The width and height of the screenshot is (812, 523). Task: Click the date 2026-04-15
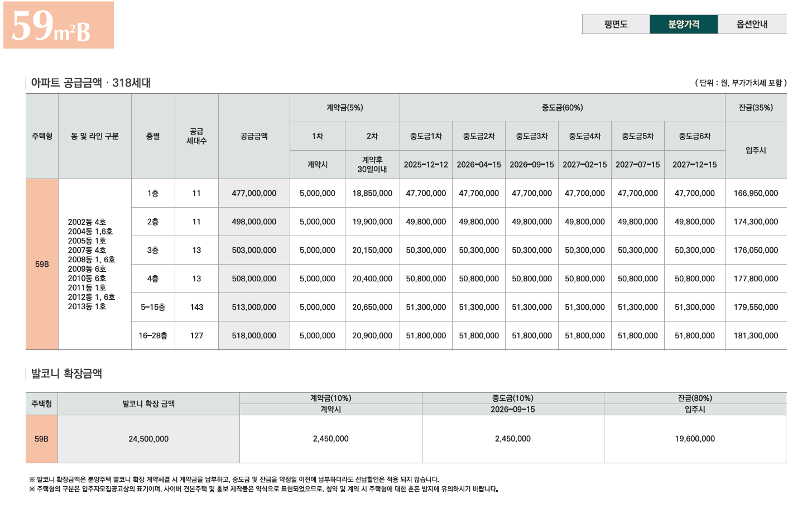tap(479, 165)
